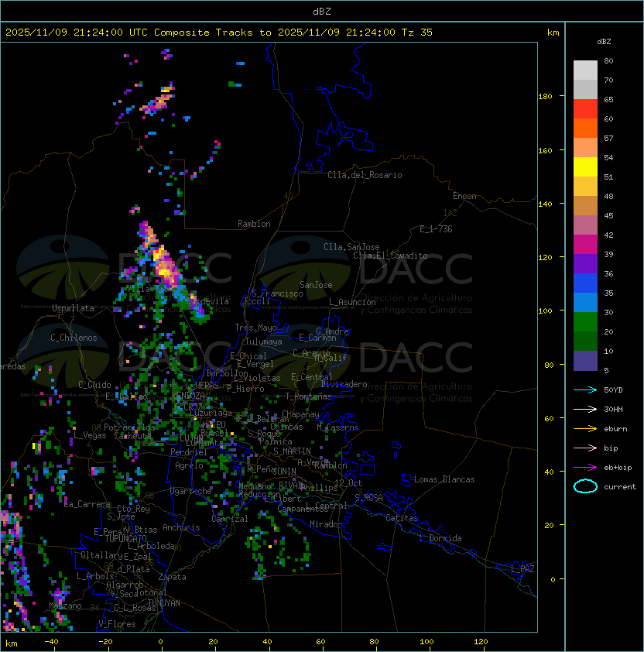Click the 'Zapata' map label

tap(172, 577)
